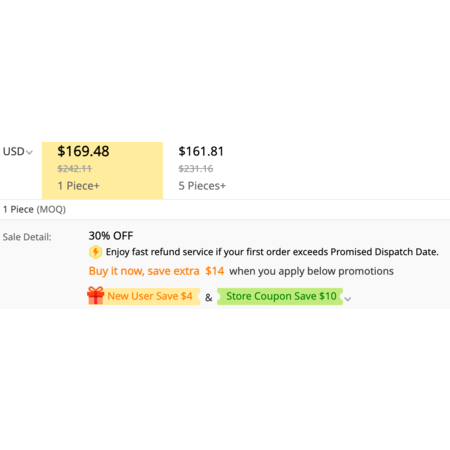
Task: Click the ampersand between the coupons
Action: tap(209, 297)
